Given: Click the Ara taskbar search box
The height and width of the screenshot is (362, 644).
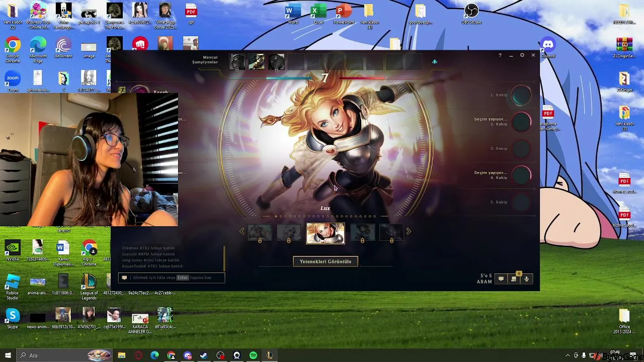Looking at the screenshot, I should pyautogui.click(x=64, y=355).
